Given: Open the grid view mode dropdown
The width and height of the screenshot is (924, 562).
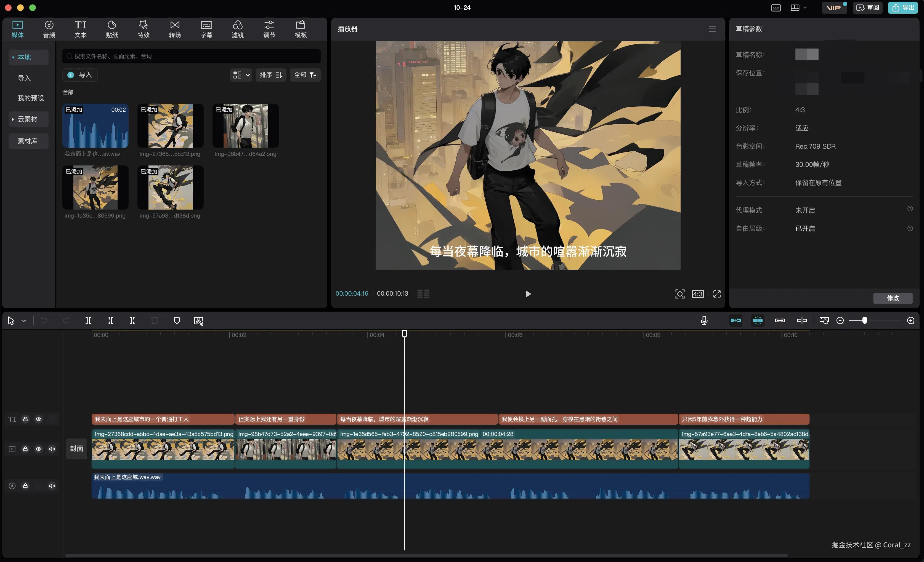Looking at the screenshot, I should 241,75.
